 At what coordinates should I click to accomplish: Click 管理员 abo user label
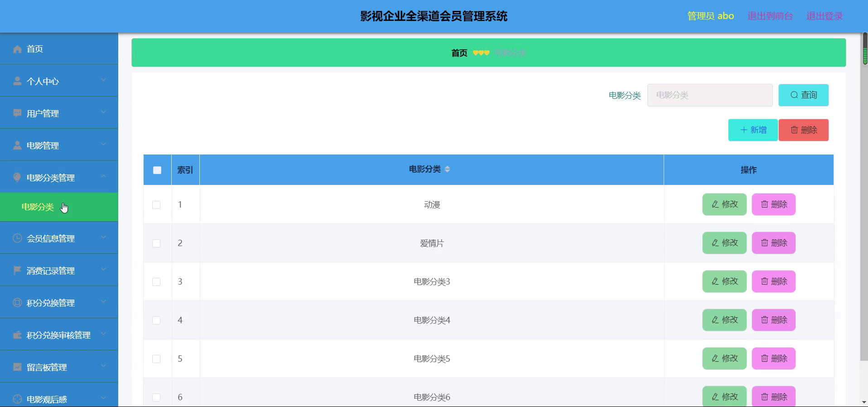(710, 16)
